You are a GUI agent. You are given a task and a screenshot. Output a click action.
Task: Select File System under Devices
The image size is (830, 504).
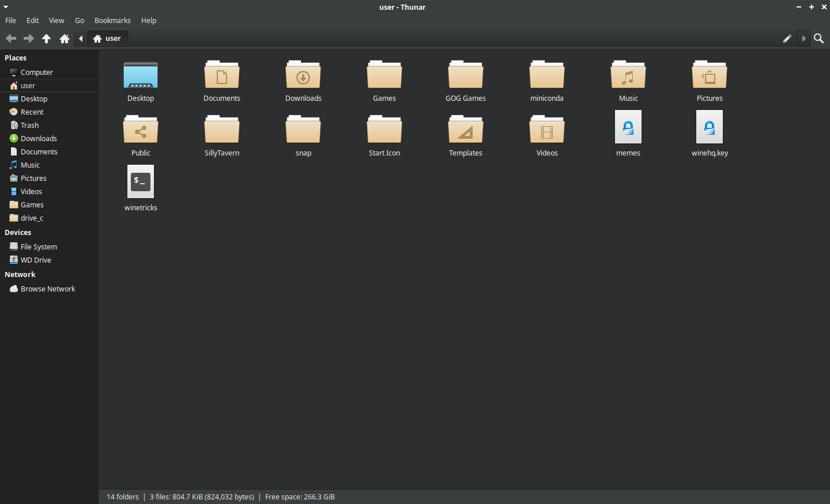49,247
